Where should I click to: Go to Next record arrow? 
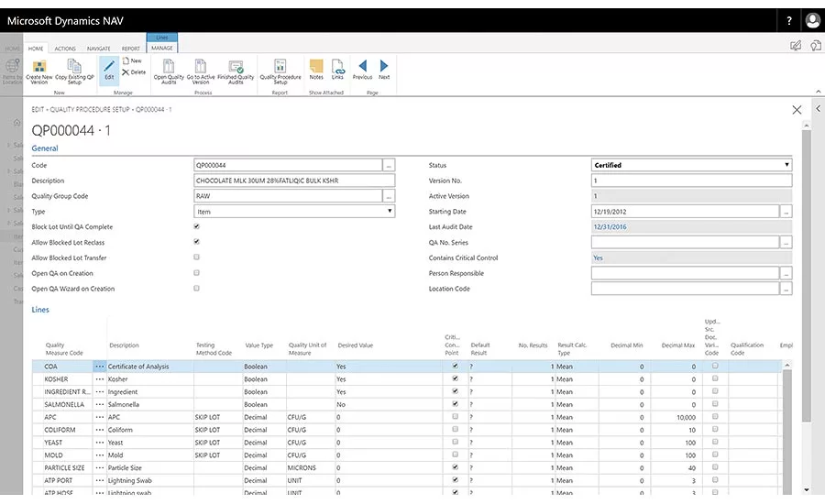tap(384, 66)
